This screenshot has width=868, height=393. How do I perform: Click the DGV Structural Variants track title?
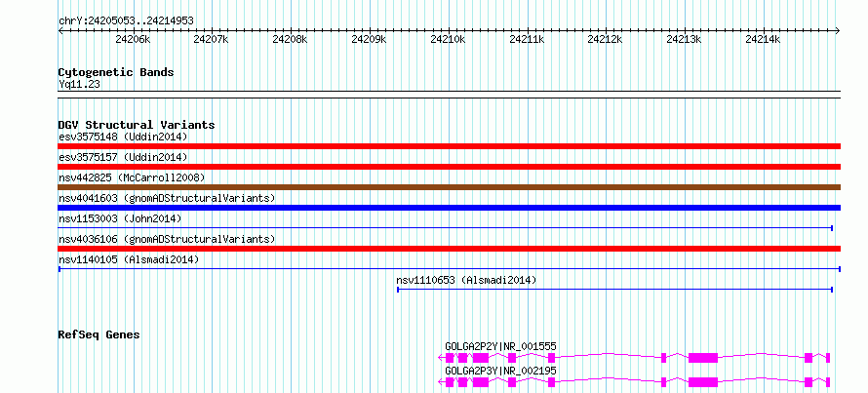pyautogui.click(x=137, y=125)
